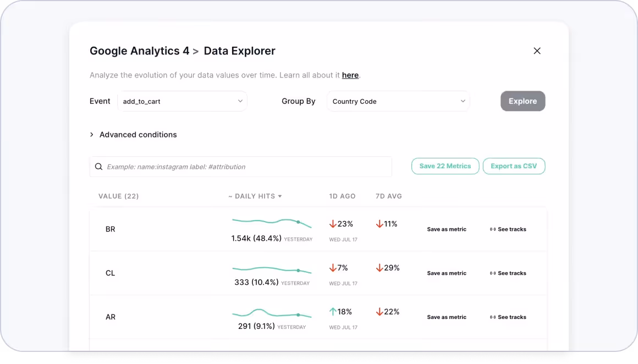Viewport: 638px width, 364px height.
Task: Open the 'here' documentation link
Action: [350, 75]
